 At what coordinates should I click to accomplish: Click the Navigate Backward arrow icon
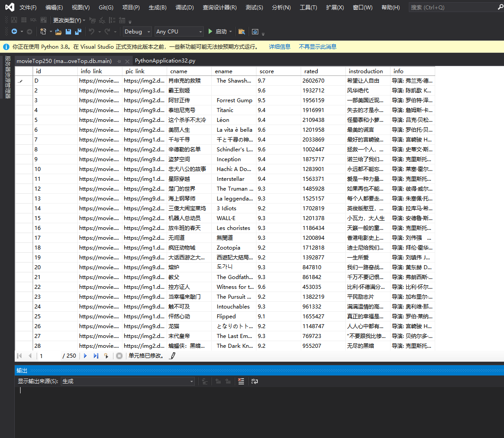click(x=14, y=31)
